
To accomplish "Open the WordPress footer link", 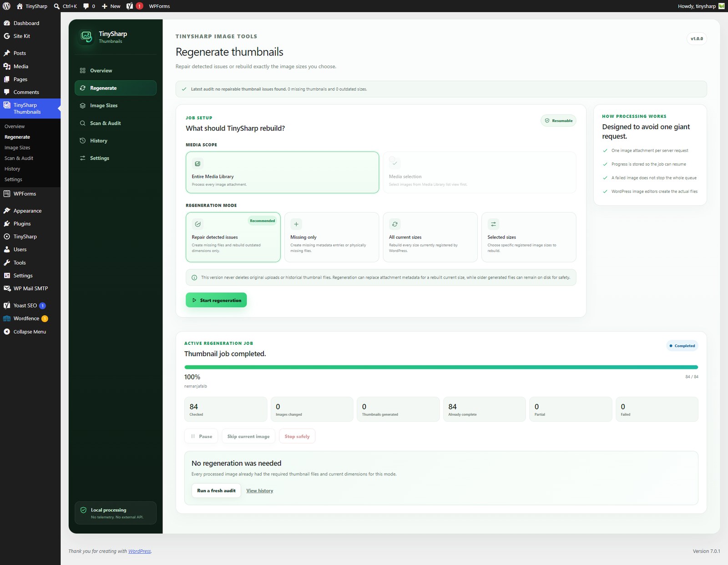I will 140,551.
